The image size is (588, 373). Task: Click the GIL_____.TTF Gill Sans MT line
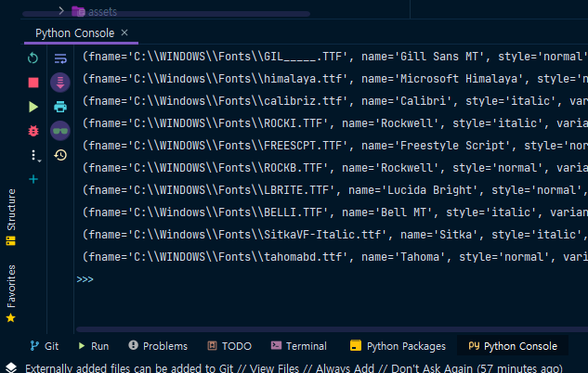click(334, 57)
